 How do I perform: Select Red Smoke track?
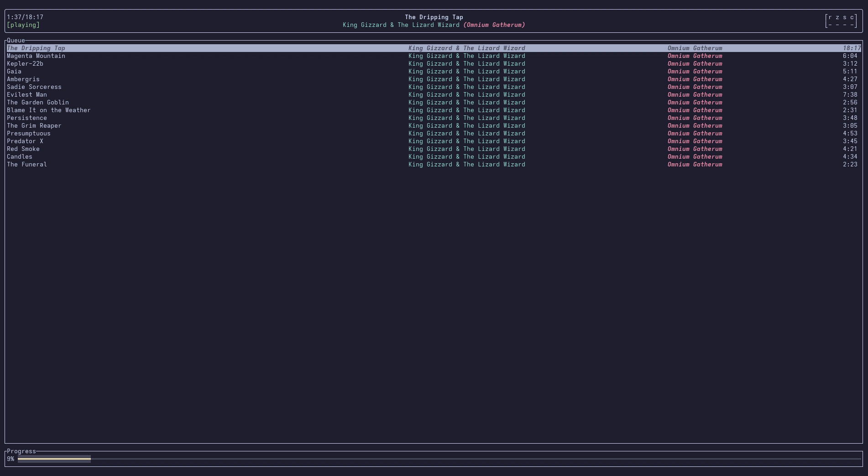(x=434, y=149)
